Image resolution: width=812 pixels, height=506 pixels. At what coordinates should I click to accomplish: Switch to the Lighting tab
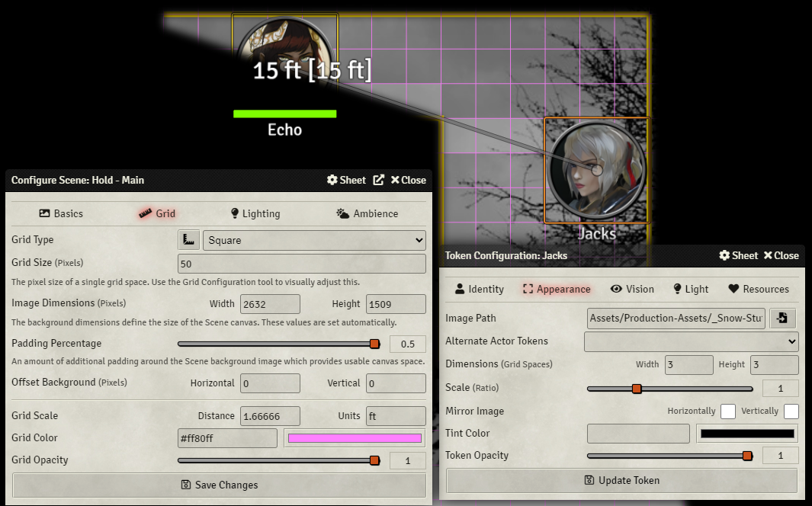[x=255, y=213]
